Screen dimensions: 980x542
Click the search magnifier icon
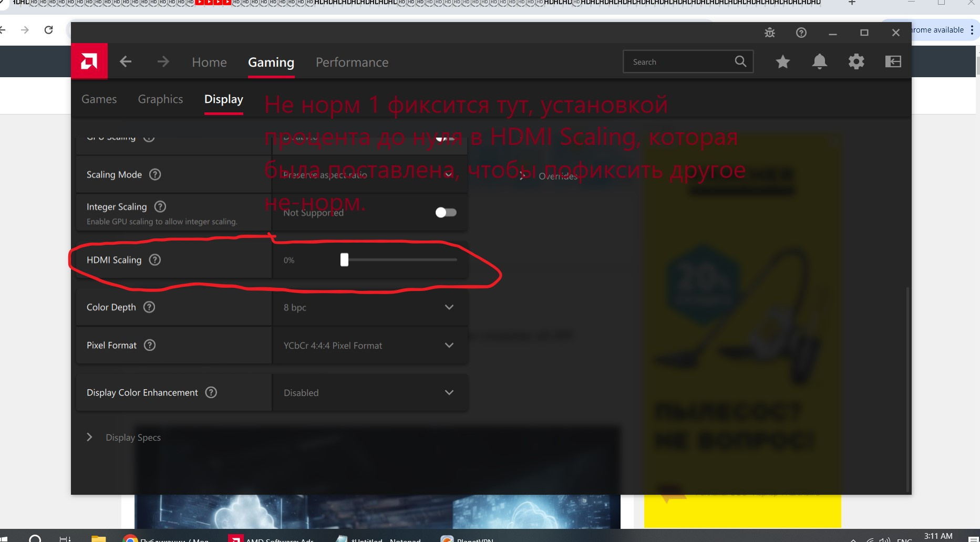740,61
